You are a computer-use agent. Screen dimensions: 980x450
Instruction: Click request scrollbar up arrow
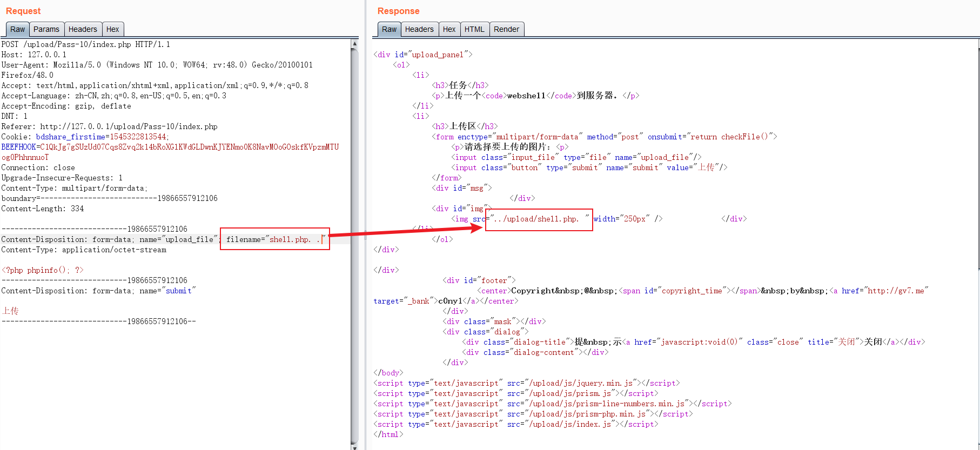coord(354,43)
